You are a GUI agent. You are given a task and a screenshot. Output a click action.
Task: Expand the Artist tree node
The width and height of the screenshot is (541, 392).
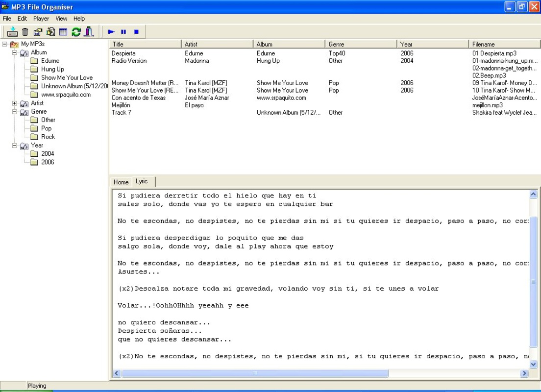coord(15,103)
